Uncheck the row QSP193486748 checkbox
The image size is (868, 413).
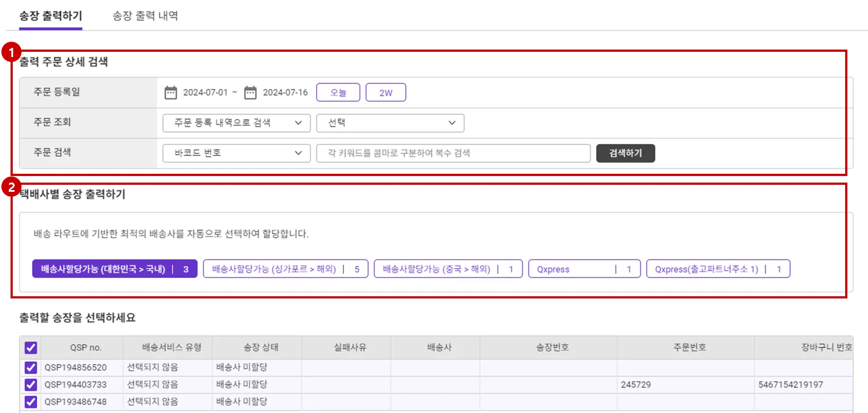31,402
